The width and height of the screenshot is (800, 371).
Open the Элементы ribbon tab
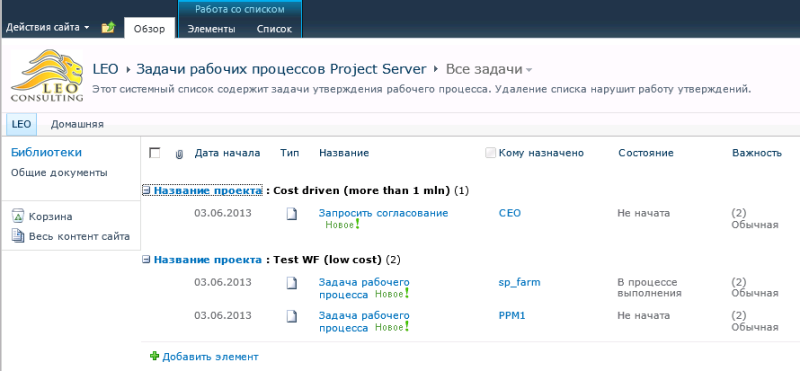211,29
